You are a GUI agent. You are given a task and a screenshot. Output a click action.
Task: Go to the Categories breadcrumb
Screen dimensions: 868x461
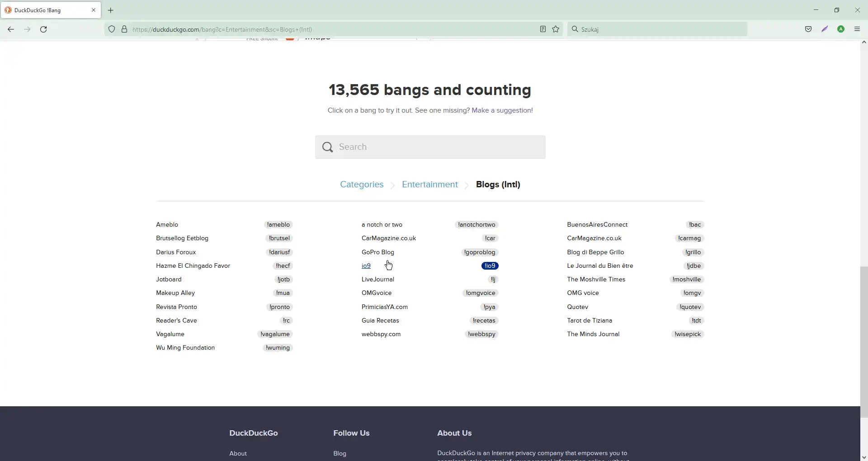pos(362,185)
